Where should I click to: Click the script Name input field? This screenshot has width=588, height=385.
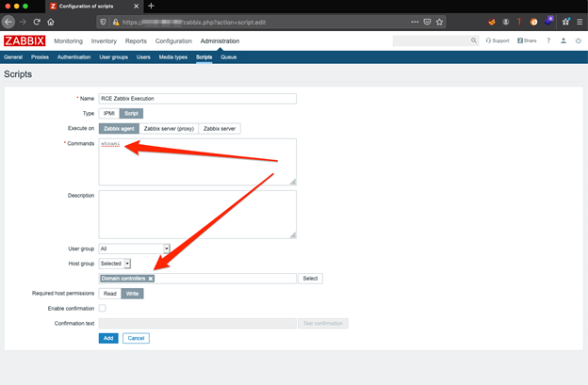[x=197, y=99]
